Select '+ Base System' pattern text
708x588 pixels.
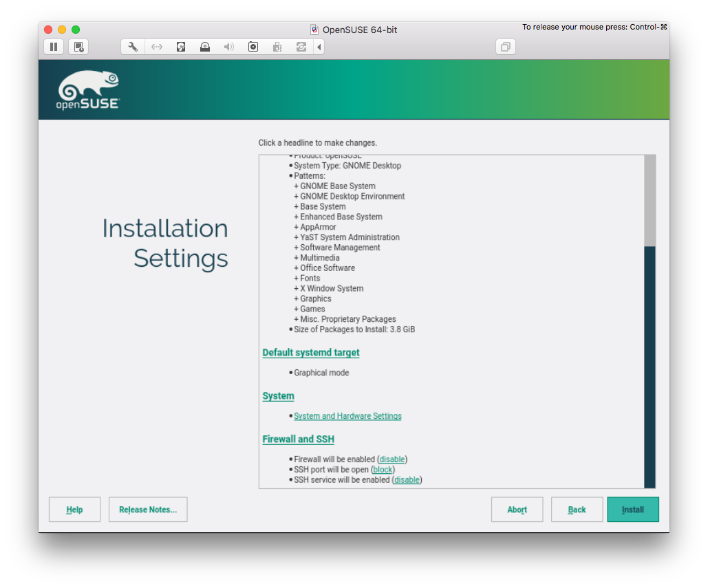[x=320, y=207]
